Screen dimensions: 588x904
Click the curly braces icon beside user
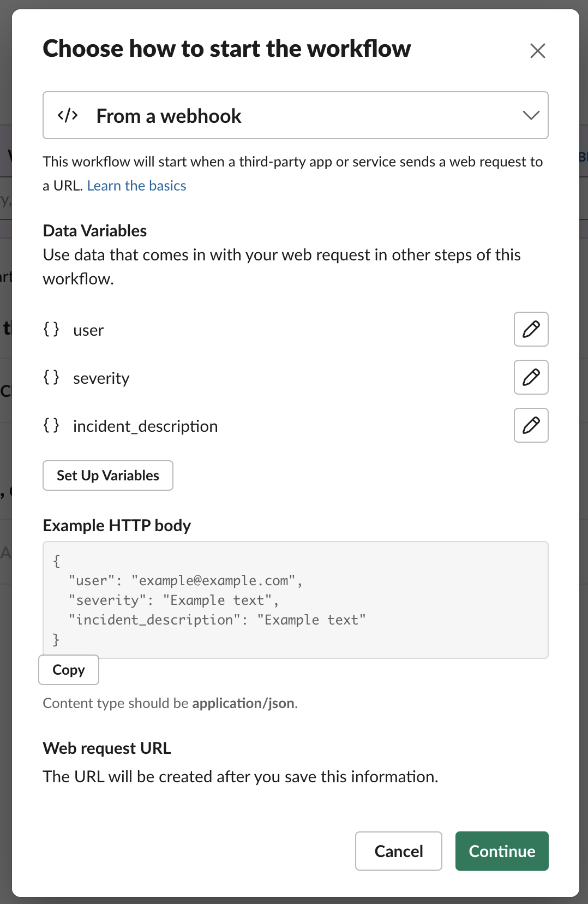coord(51,329)
